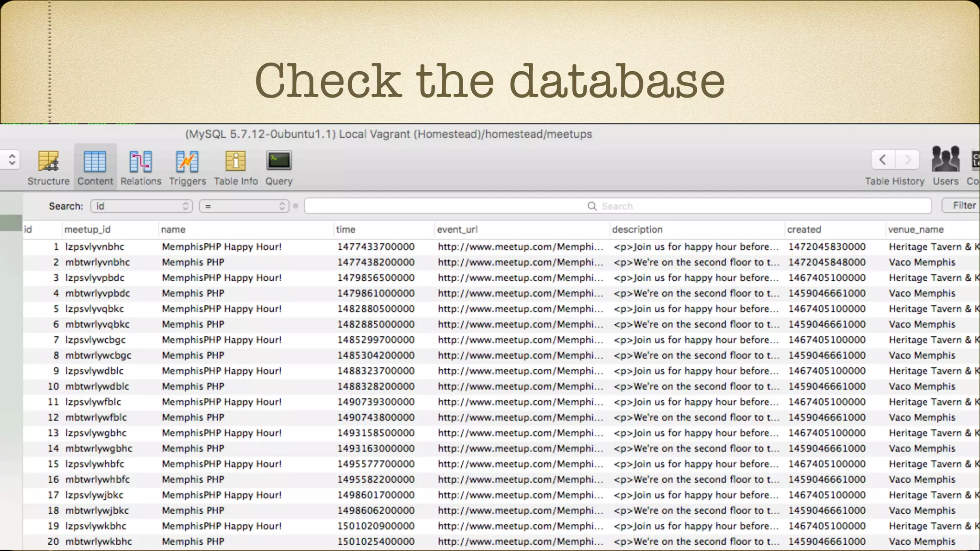Image resolution: width=980 pixels, height=551 pixels.
Task: Select meetup_id cell 'lzpsvlywhbfc'
Action: [95, 464]
